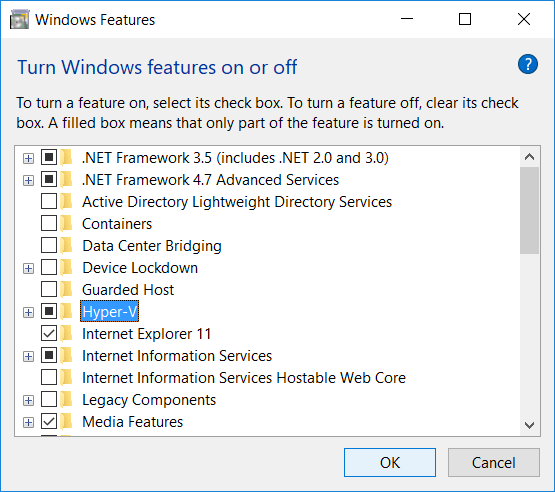Toggle the Hyper-V feature checkbox
This screenshot has width=555, height=492.
(x=49, y=311)
